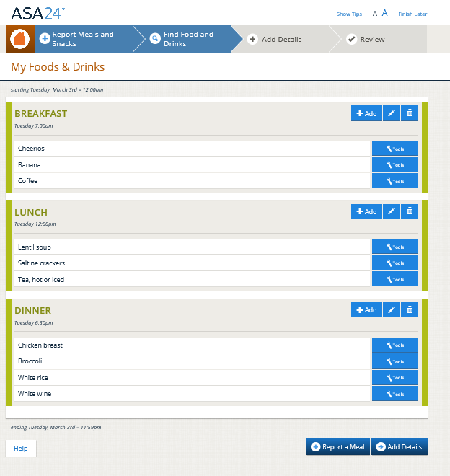Remove the Lunch meal using trash icon
Viewport: 450px width, 476px height.
pos(410,211)
